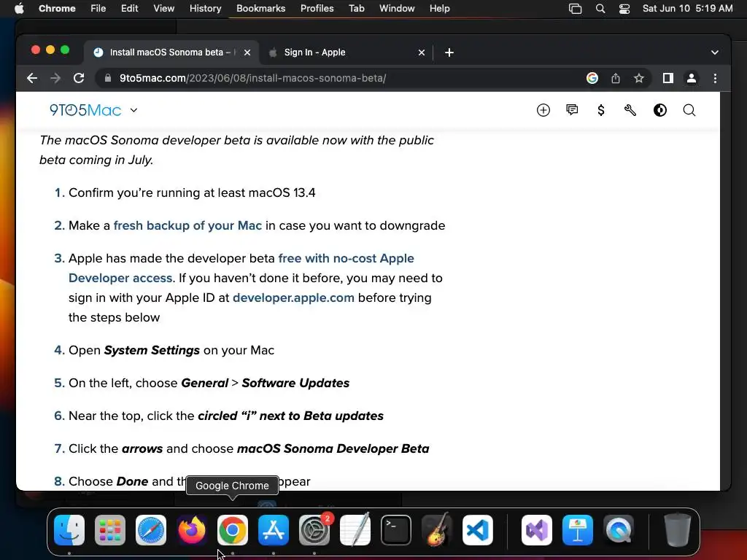Share this page via share icon
The height and width of the screenshot is (560, 747).
616,78
